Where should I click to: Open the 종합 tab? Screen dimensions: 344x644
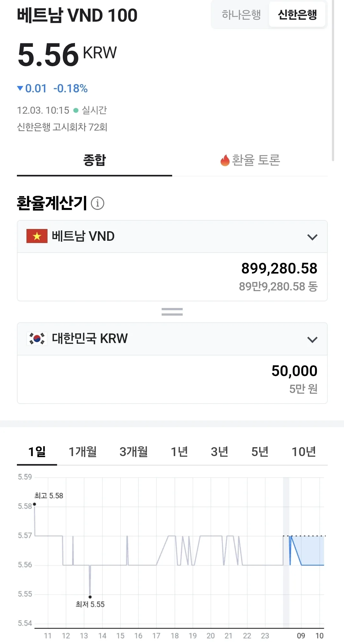(94, 160)
